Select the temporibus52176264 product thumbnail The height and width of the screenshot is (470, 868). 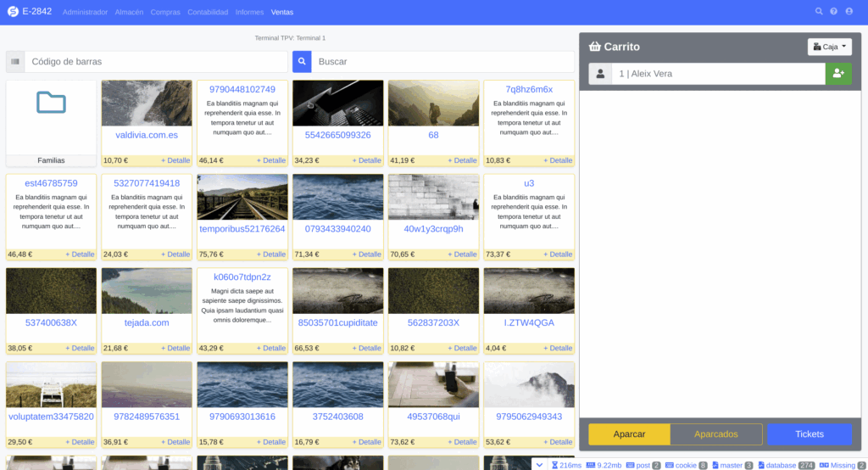tap(242, 197)
